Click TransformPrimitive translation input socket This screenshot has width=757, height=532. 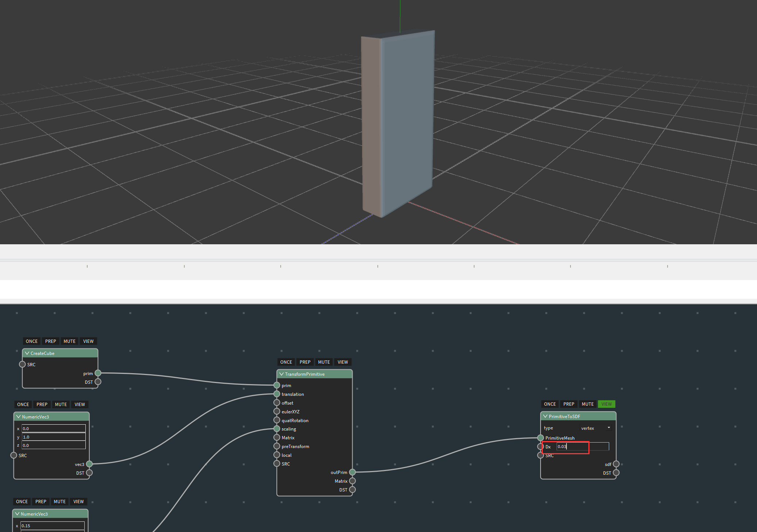(277, 394)
